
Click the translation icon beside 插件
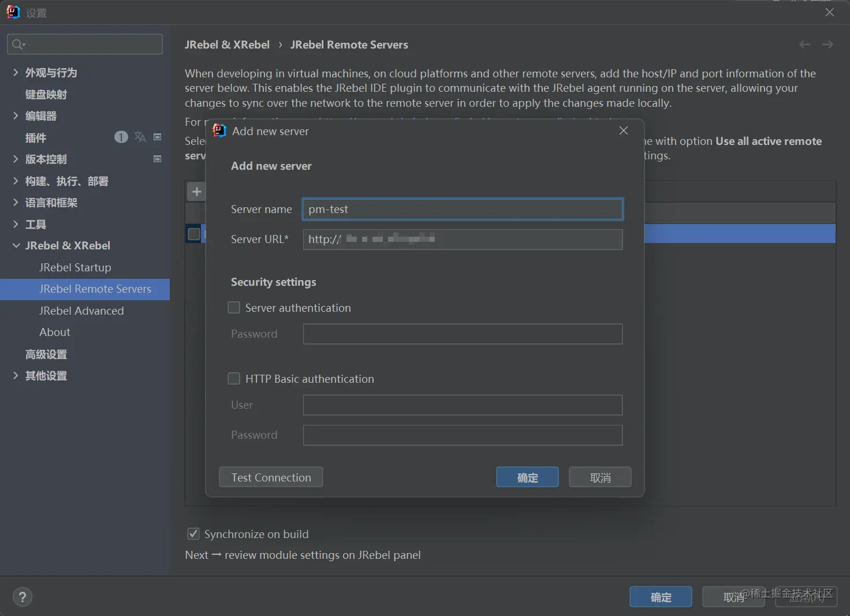140,137
